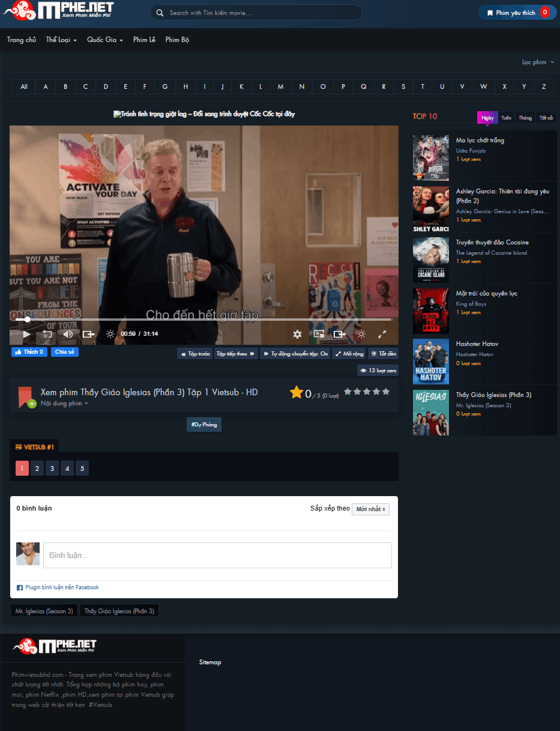The height and width of the screenshot is (731, 560).
Task: Click the 'Chia sẻ' share button
Action: (x=64, y=351)
